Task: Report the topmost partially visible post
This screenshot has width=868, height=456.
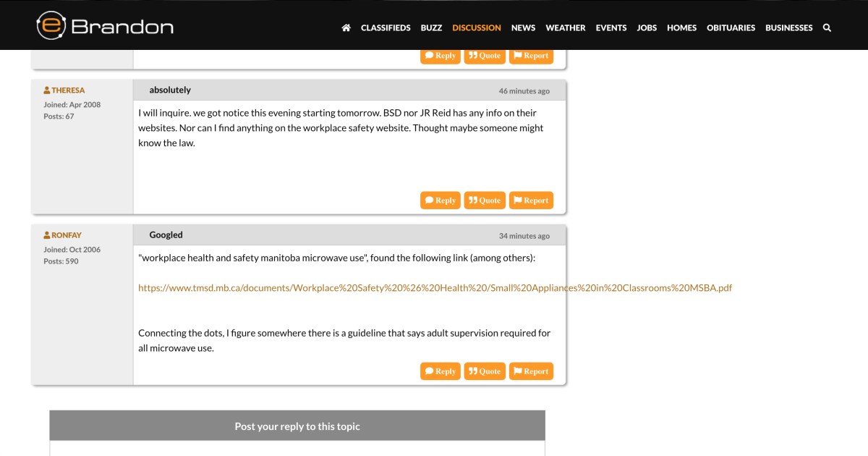Action: pos(531,56)
